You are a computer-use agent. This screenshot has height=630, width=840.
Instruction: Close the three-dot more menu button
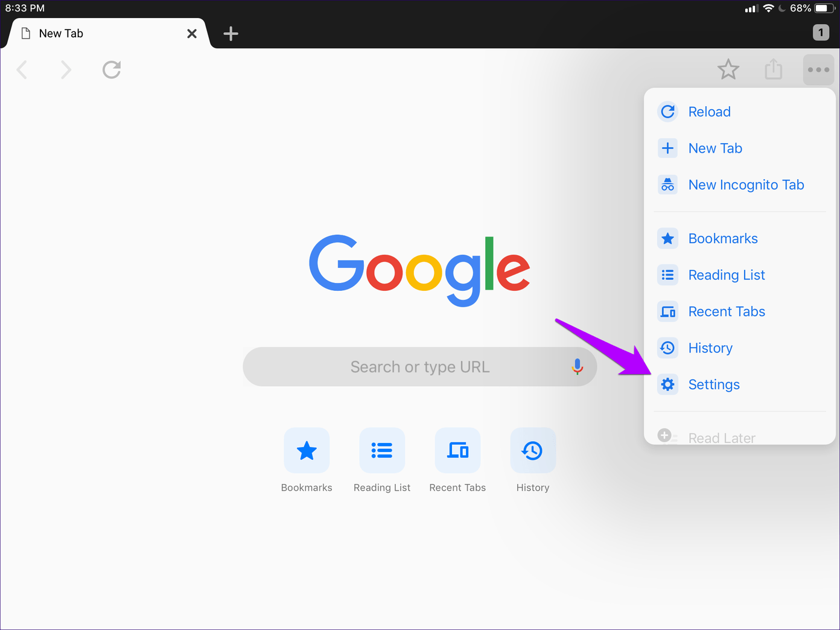click(818, 69)
